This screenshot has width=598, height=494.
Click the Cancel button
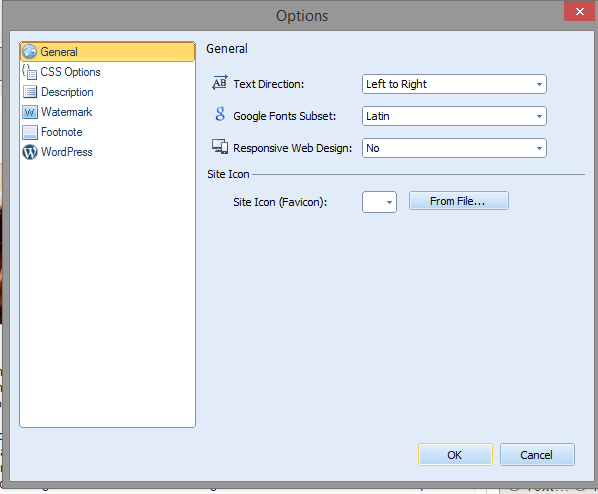(537, 455)
